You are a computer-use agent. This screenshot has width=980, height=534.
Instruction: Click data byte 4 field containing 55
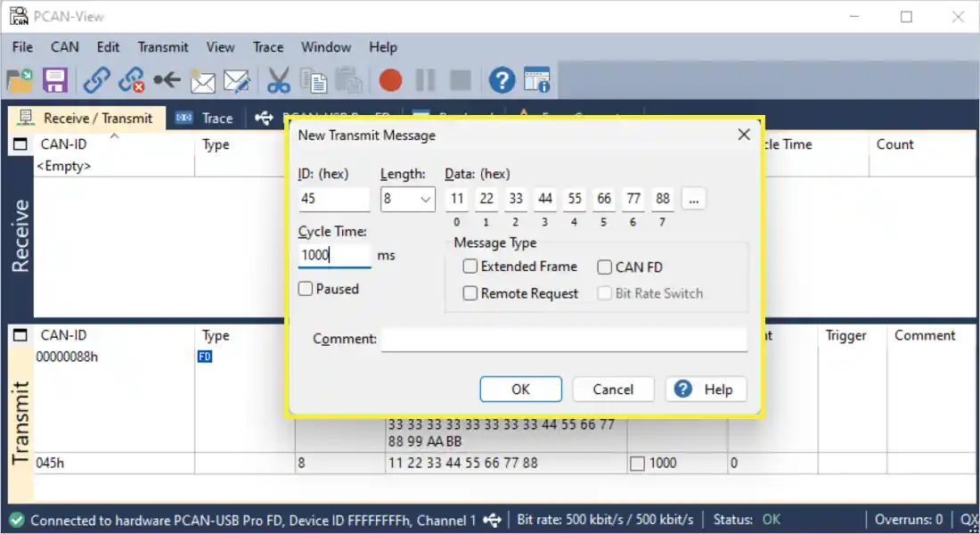575,200
